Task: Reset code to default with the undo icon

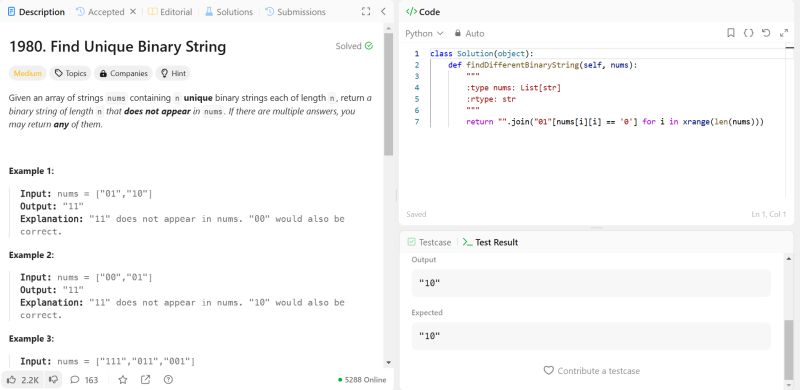Action: [766, 33]
